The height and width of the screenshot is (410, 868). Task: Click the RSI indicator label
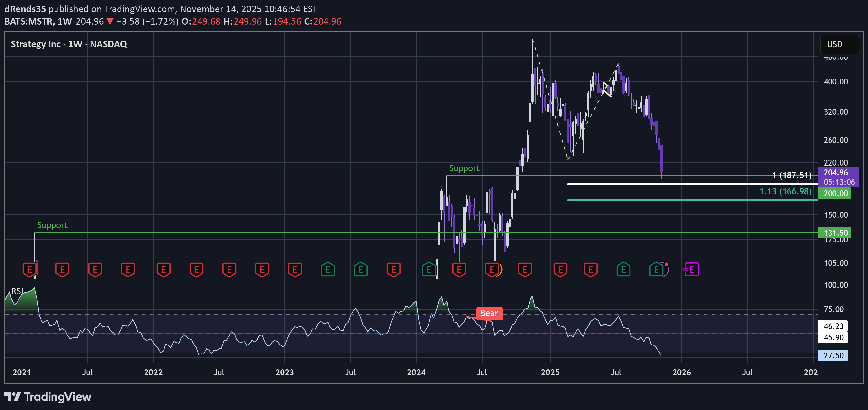click(x=17, y=291)
